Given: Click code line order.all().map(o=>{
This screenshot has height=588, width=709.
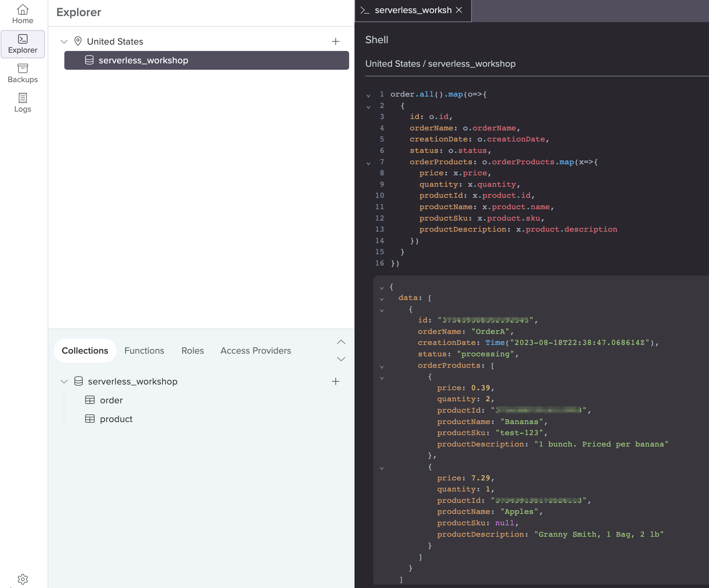Looking at the screenshot, I should pos(438,94).
